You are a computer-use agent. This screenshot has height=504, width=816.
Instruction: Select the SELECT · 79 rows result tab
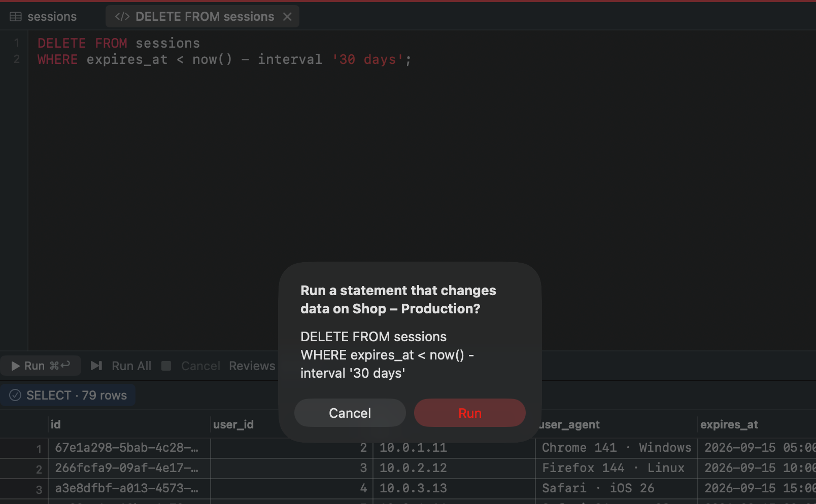point(68,395)
